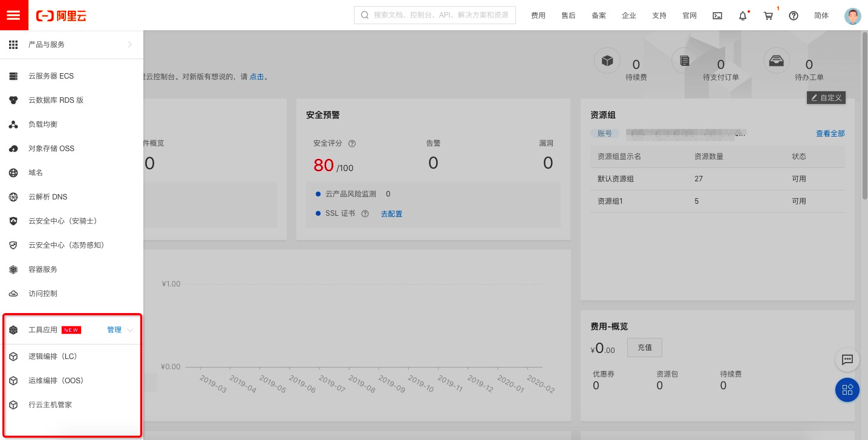The height and width of the screenshot is (440, 868).
Task: Click the 待办工单 pending tickets icon
Action: 776,60
